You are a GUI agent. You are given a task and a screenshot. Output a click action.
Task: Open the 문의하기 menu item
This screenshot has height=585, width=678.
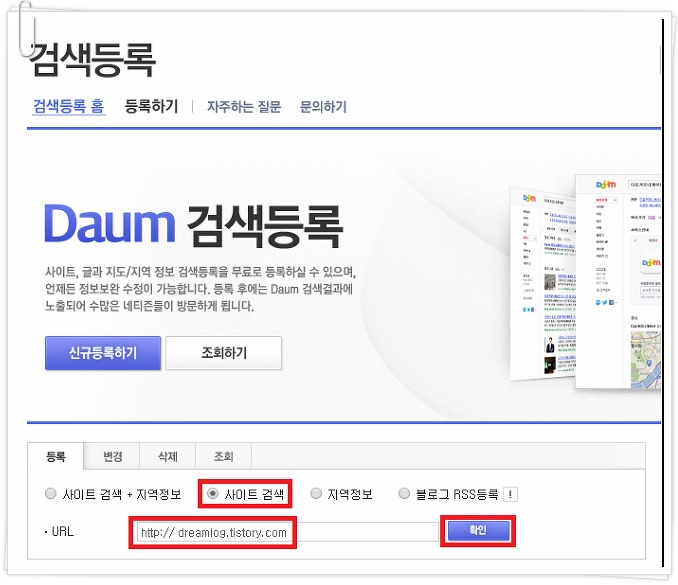coord(323,106)
